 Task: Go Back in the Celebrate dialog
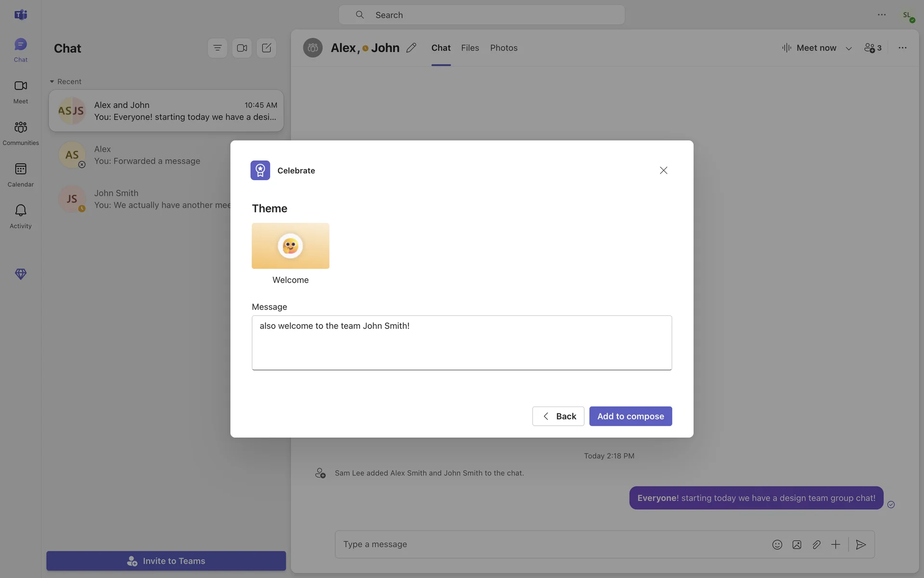(x=558, y=416)
